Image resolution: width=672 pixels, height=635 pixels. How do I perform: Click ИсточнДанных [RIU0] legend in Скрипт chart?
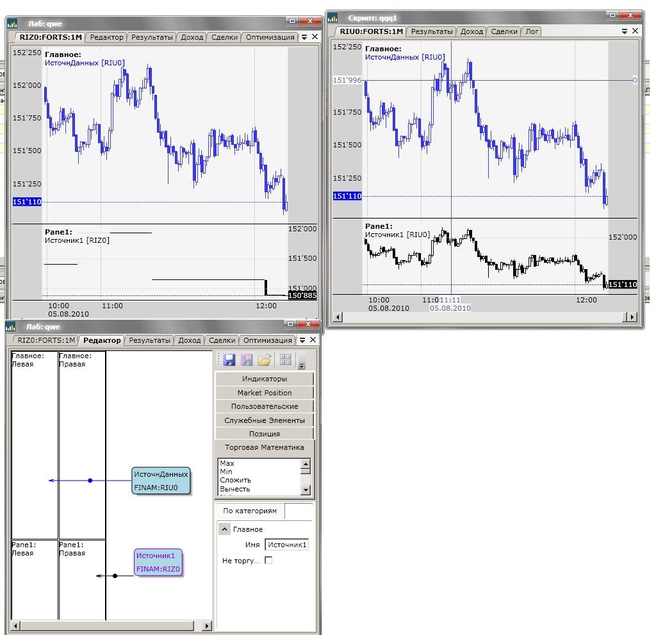405,57
